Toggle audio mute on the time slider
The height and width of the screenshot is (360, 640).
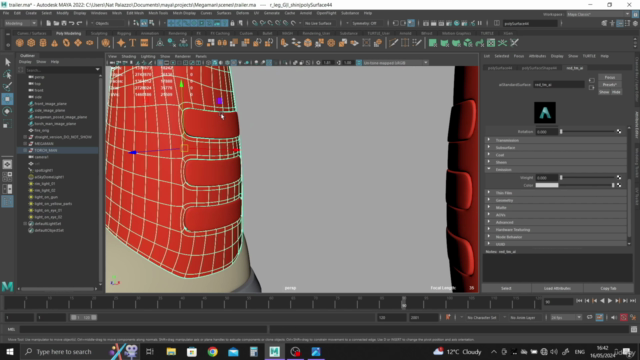click(x=613, y=317)
